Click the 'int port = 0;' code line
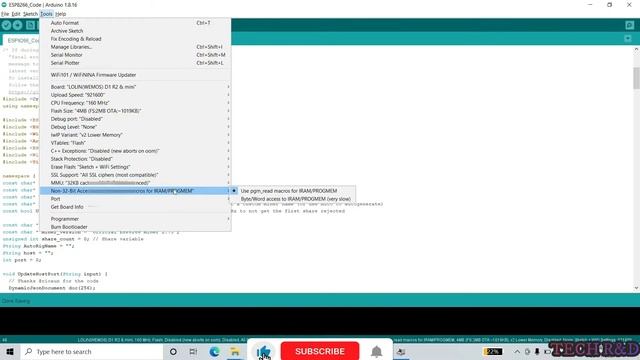This screenshot has width=640, height=360. (22, 260)
